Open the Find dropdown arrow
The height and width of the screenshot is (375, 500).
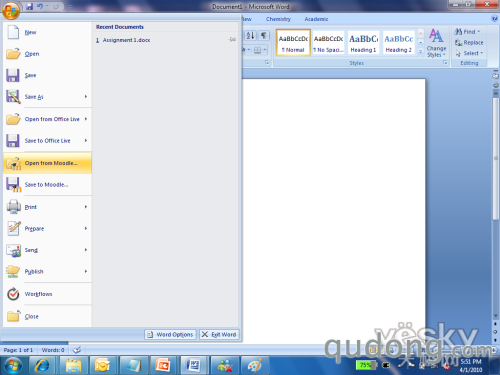479,32
